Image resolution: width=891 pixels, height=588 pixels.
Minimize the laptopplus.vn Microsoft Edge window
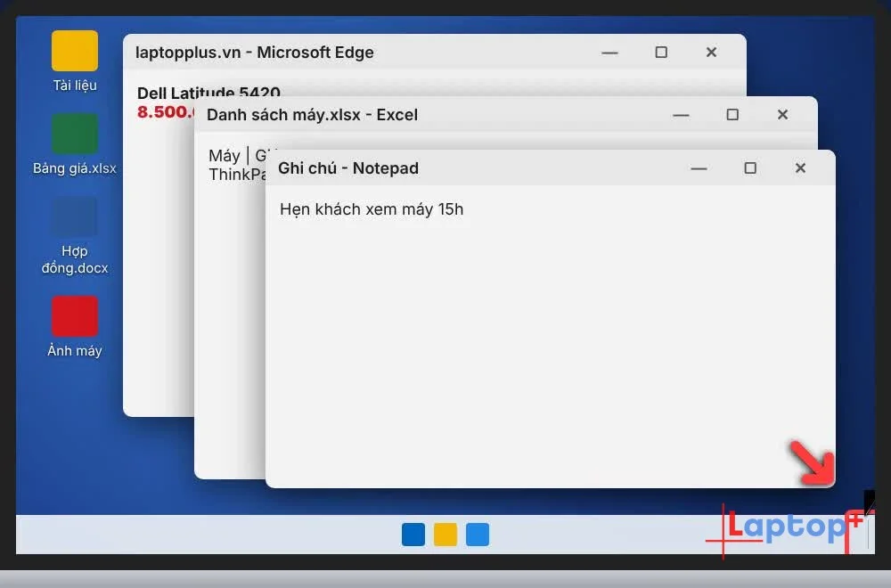pos(609,53)
